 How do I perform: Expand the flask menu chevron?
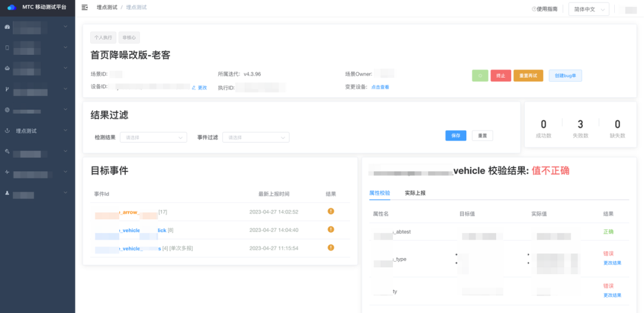(x=66, y=193)
